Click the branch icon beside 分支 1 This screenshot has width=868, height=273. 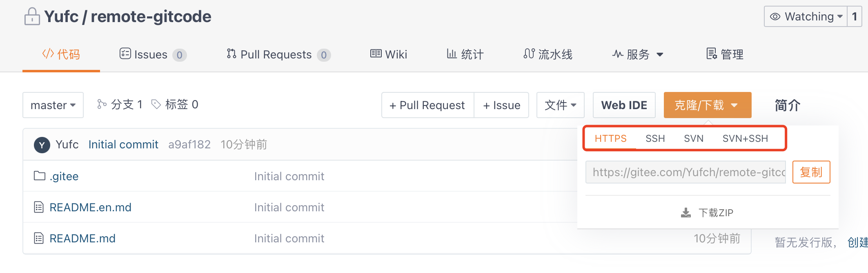[102, 105]
